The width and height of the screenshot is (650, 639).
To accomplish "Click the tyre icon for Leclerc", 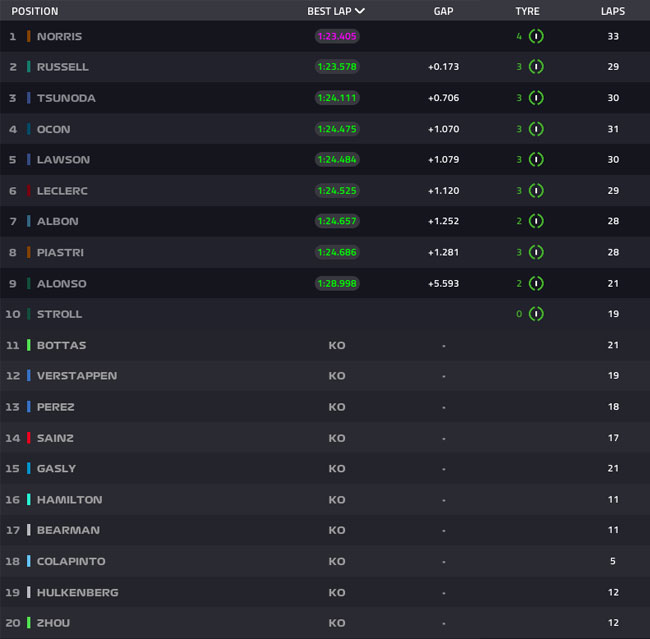I will [x=536, y=191].
